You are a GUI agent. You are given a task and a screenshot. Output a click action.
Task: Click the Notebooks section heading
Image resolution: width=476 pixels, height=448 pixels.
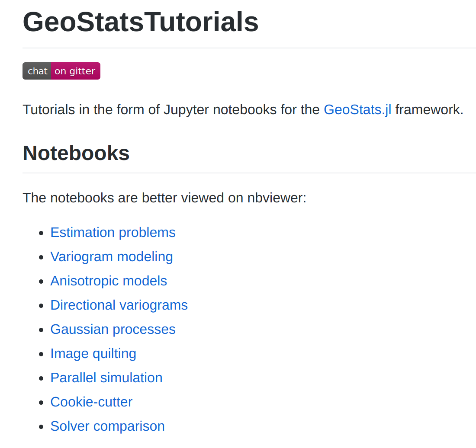pyautogui.click(x=76, y=153)
